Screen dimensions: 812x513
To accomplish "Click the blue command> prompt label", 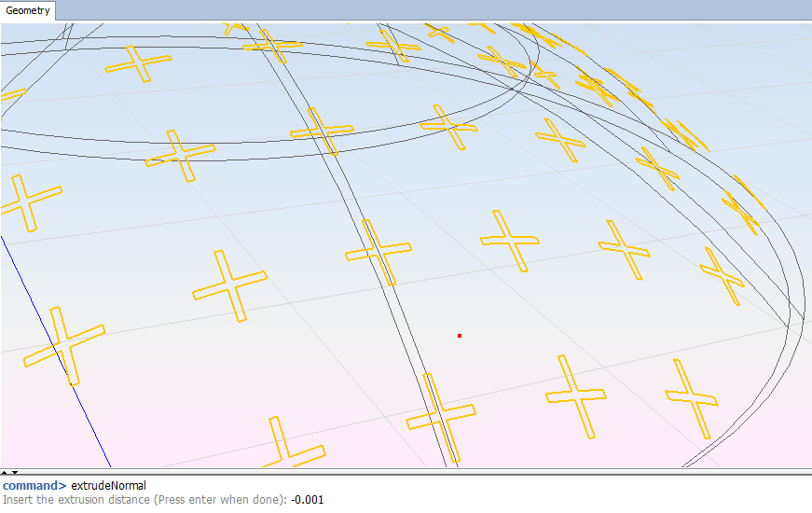I will [34, 485].
